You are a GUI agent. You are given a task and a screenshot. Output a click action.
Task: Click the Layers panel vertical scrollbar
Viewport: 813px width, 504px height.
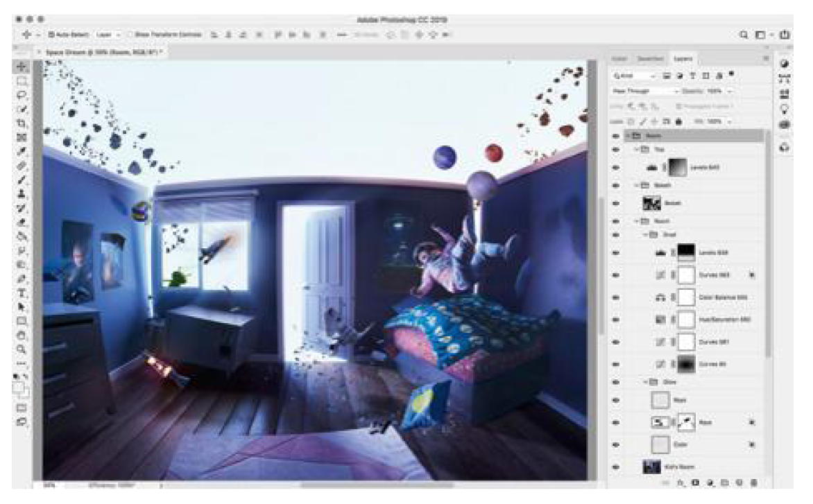[767, 243]
